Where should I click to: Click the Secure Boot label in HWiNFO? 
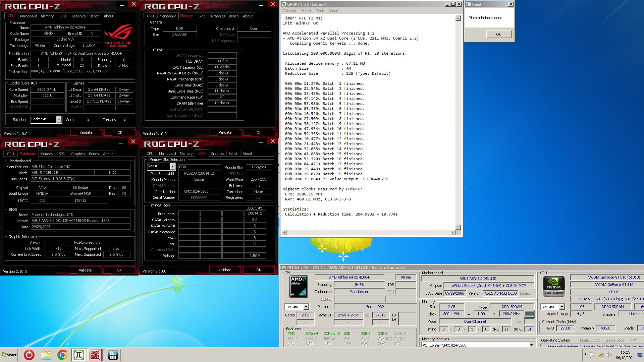coord(614,340)
